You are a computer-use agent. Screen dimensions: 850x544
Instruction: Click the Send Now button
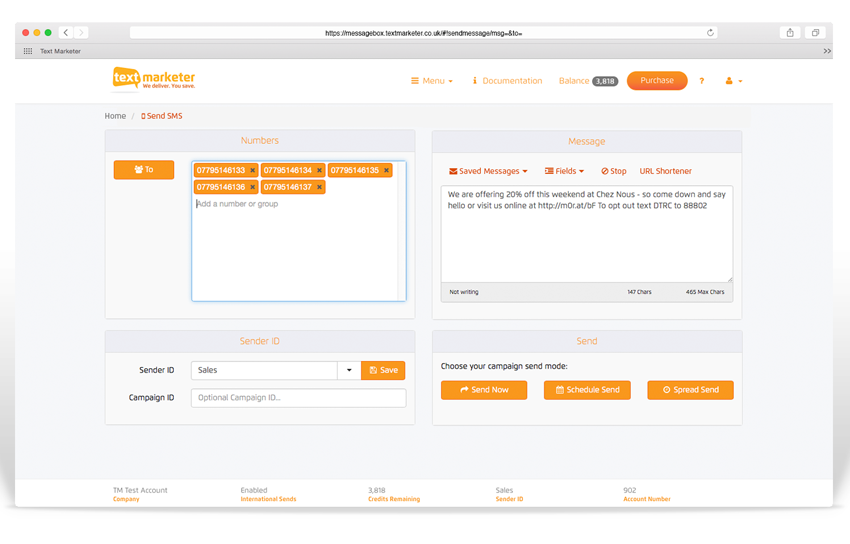coord(484,390)
